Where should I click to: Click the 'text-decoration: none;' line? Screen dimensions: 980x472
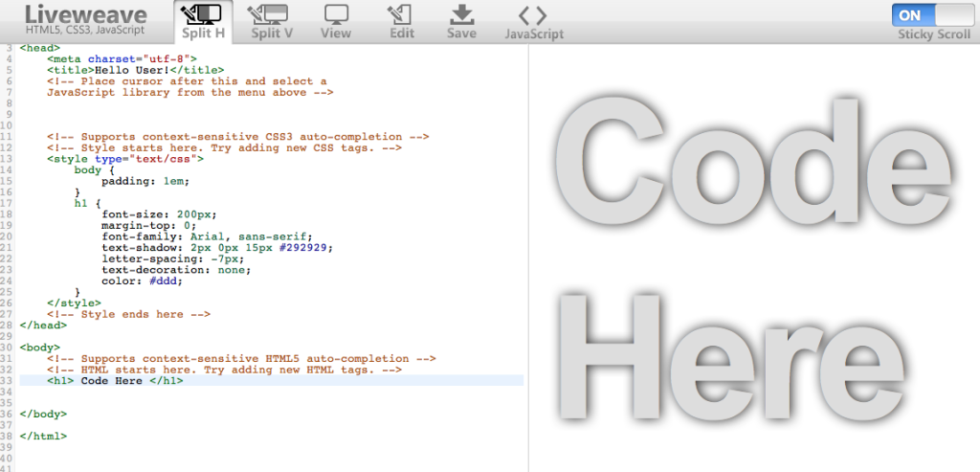pos(176,270)
